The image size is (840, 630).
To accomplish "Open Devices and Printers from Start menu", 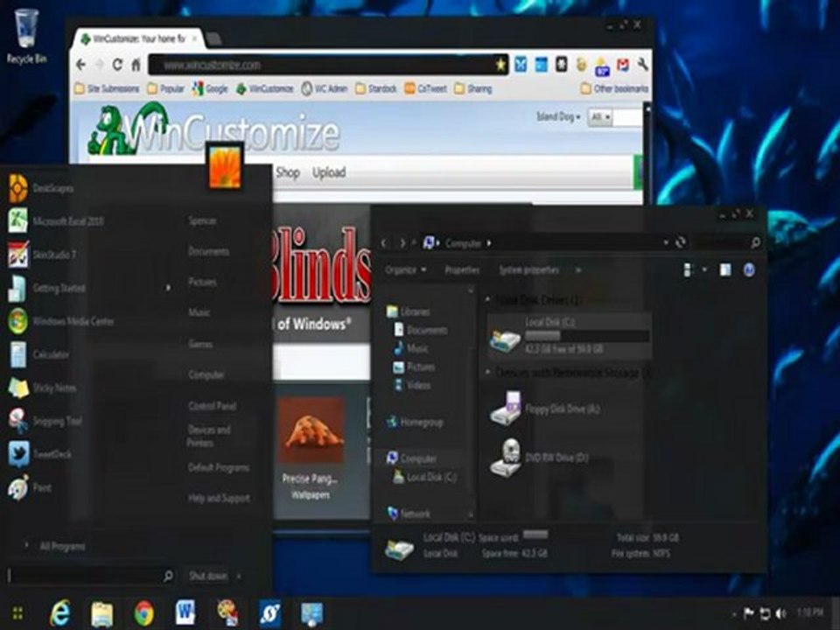I will click(209, 436).
